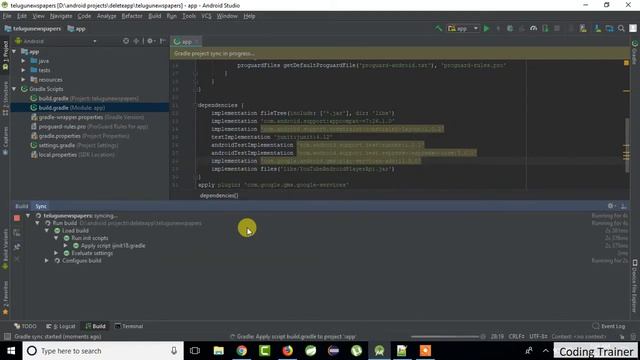
Task: Click the Gradle sync progress bar in status bar
Action: 445,337
